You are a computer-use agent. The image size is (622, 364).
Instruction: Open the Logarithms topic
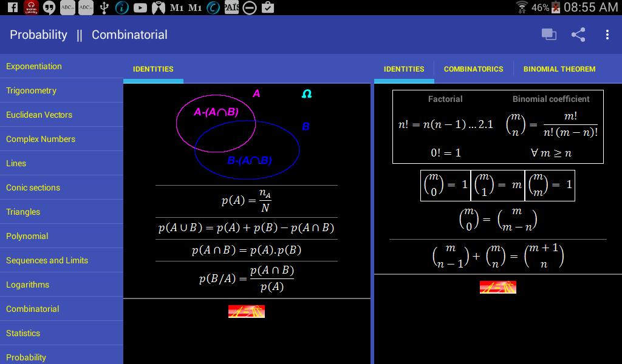pos(27,285)
